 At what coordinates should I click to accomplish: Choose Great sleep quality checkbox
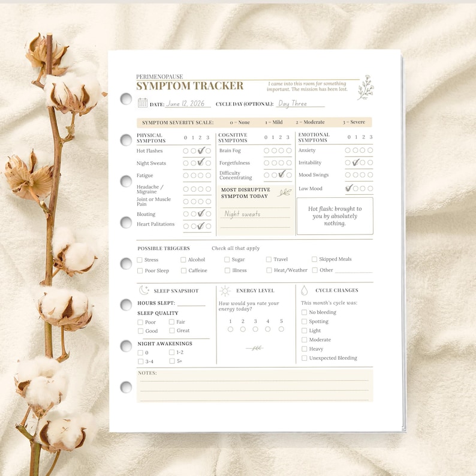pyautogui.click(x=172, y=330)
